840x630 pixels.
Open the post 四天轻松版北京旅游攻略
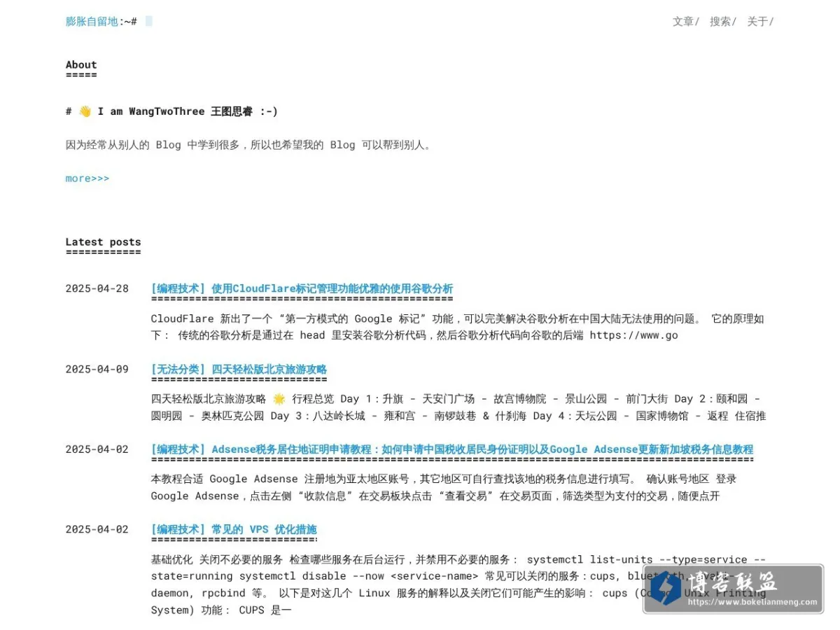click(x=239, y=369)
